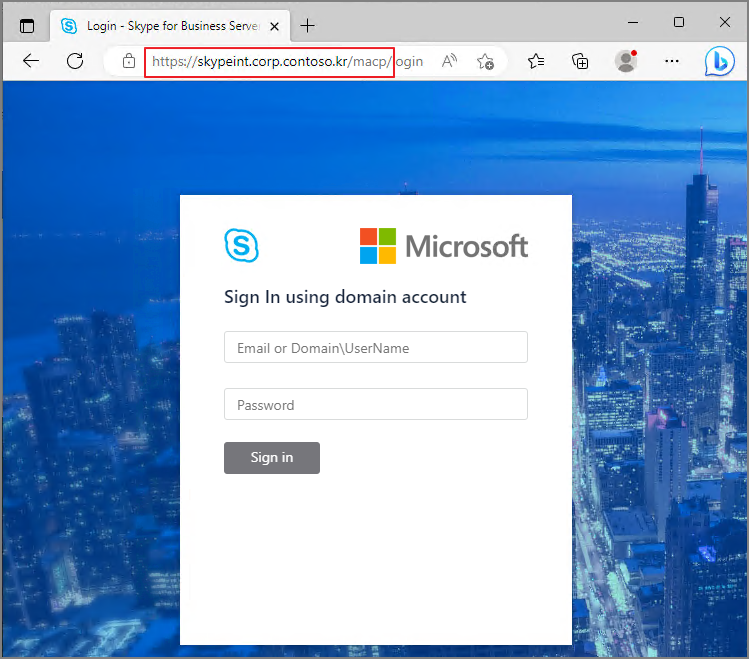The width and height of the screenshot is (749, 659).
Task: Reload the page with Refresh icon
Action: 75,61
